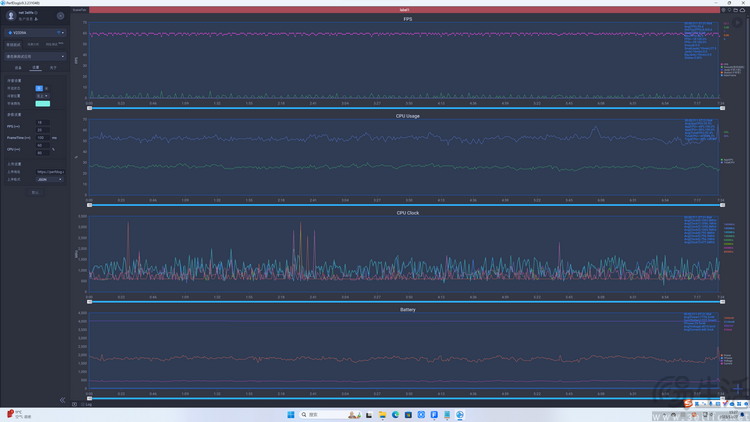The width and height of the screenshot is (750, 422).
Task: Toggle the blue floating window on switch
Action: pos(39,88)
